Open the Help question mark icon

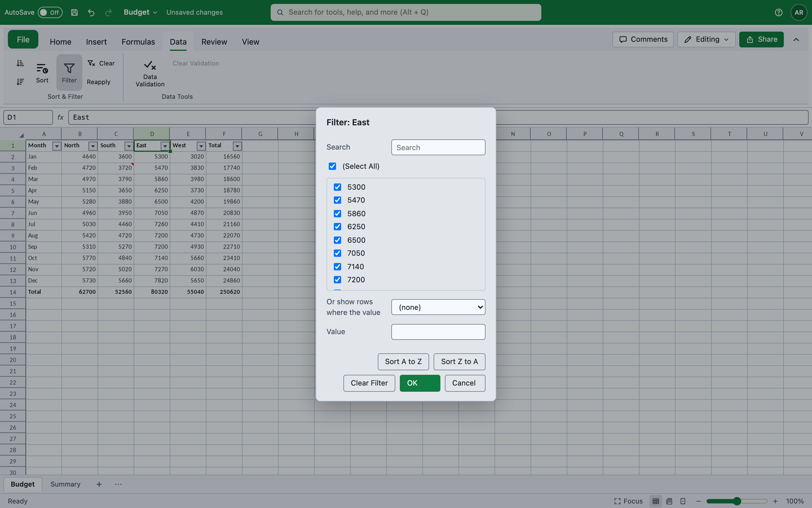click(x=778, y=12)
